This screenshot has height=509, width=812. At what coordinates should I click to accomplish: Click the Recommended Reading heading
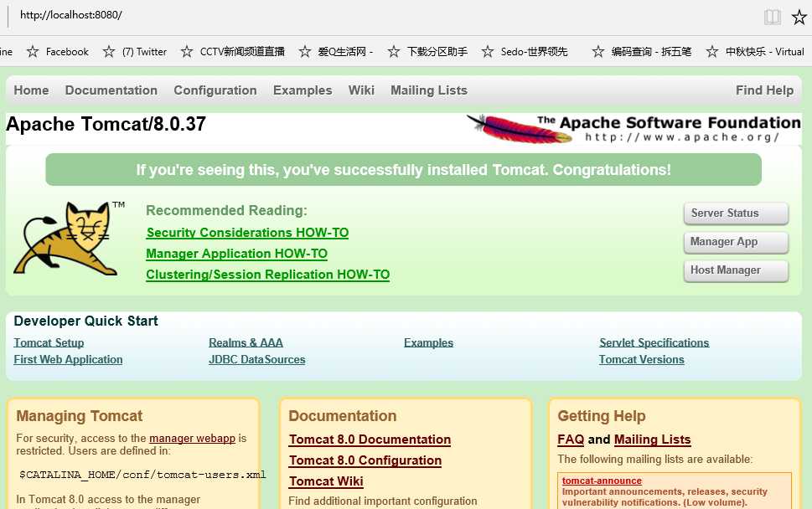coord(226,210)
